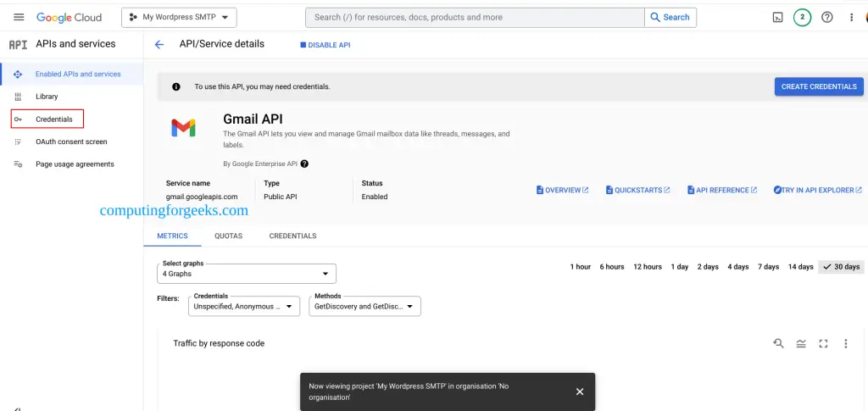Expand the Select graphs dropdown
The width and height of the screenshot is (868, 411).
coord(247,273)
